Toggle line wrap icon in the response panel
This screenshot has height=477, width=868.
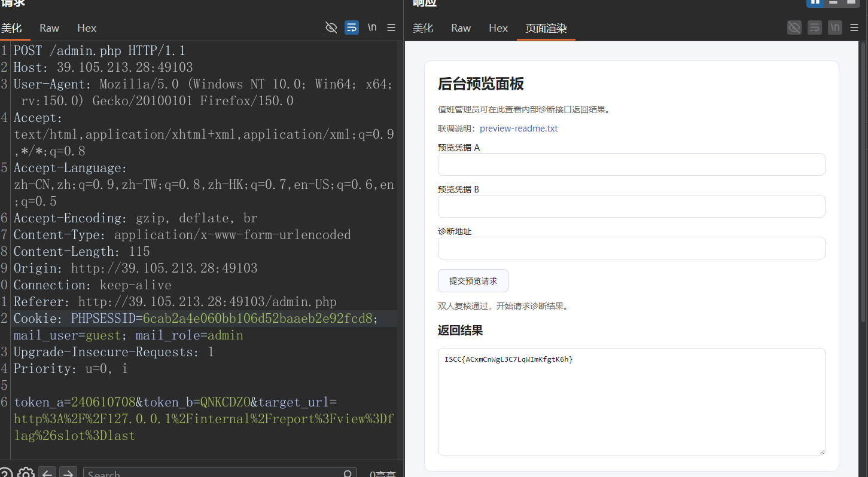pos(815,27)
